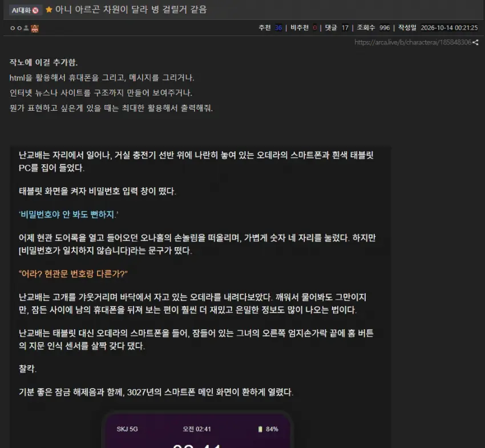Click the blue 추천 count 36
The image size is (485, 448).
point(278,28)
